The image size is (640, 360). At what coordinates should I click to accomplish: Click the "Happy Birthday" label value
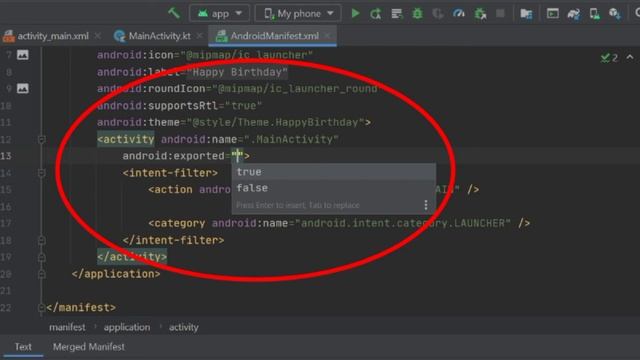pos(237,72)
